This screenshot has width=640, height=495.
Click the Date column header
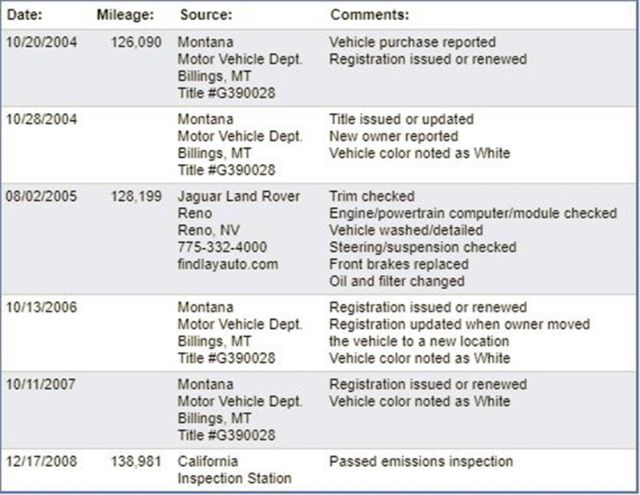pos(24,15)
